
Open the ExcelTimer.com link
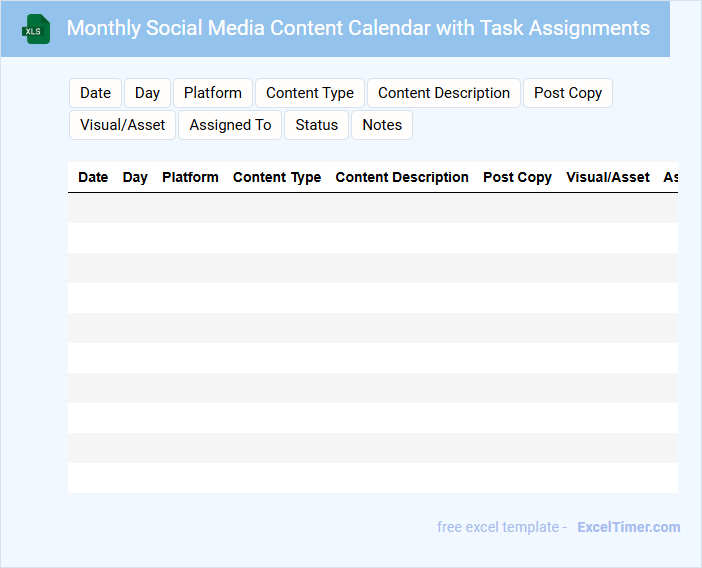[x=628, y=527]
